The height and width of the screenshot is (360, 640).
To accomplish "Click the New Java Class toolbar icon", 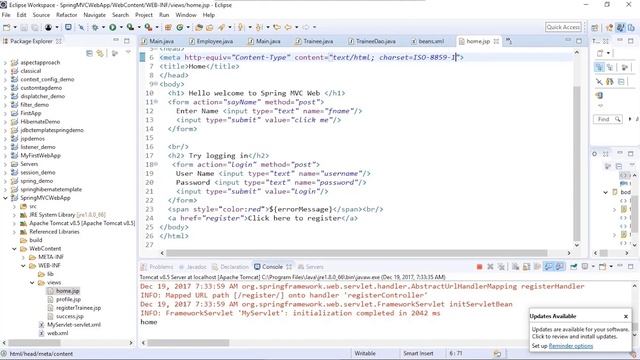I will 180,27.
